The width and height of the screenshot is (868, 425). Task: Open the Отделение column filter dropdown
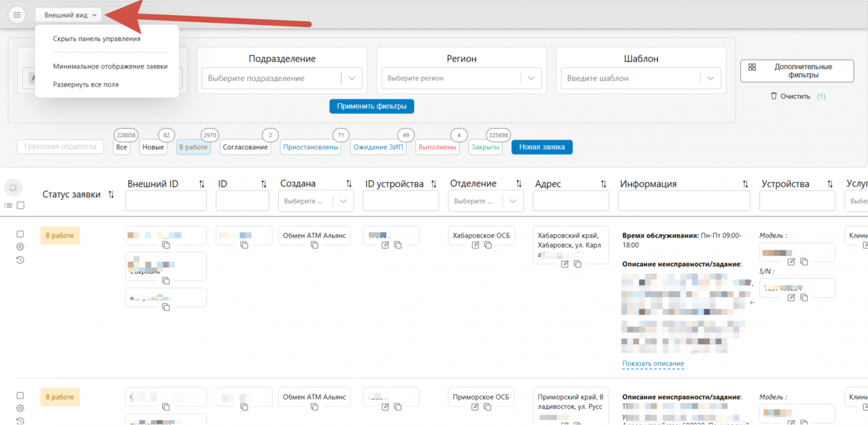tap(513, 201)
